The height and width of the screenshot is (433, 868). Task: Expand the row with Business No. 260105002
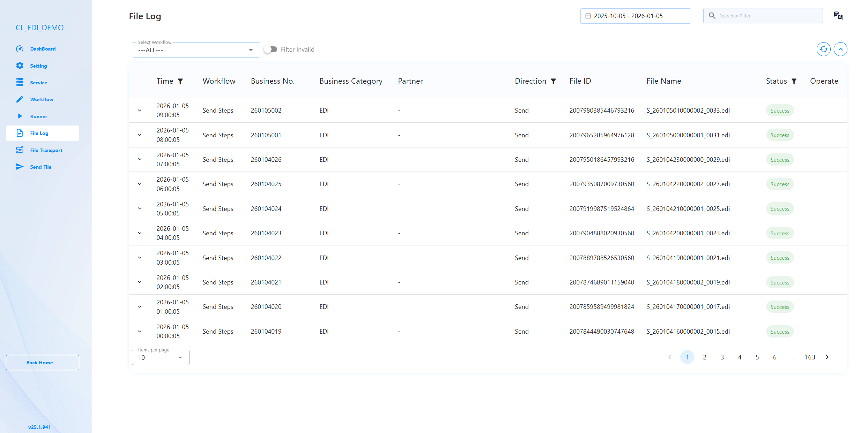pyautogui.click(x=140, y=110)
